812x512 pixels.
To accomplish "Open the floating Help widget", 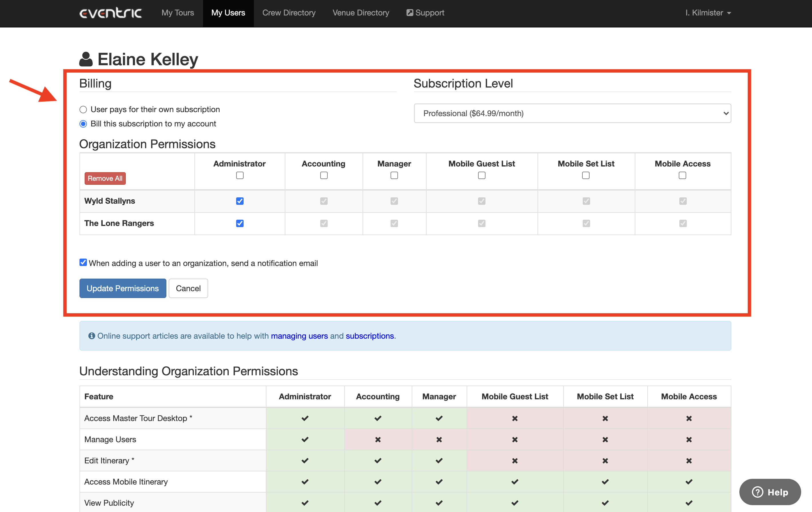I will pos(770,492).
